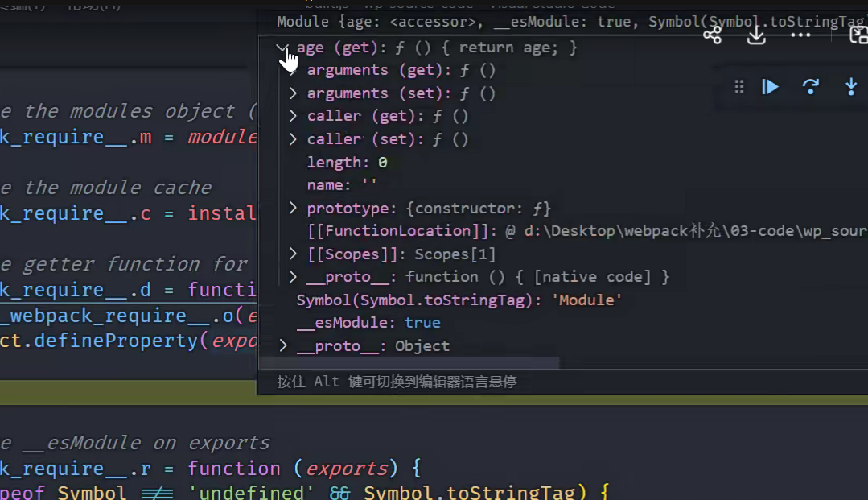The width and height of the screenshot is (868, 500).
Task: Expand the caller (get) entry
Action: (x=294, y=117)
